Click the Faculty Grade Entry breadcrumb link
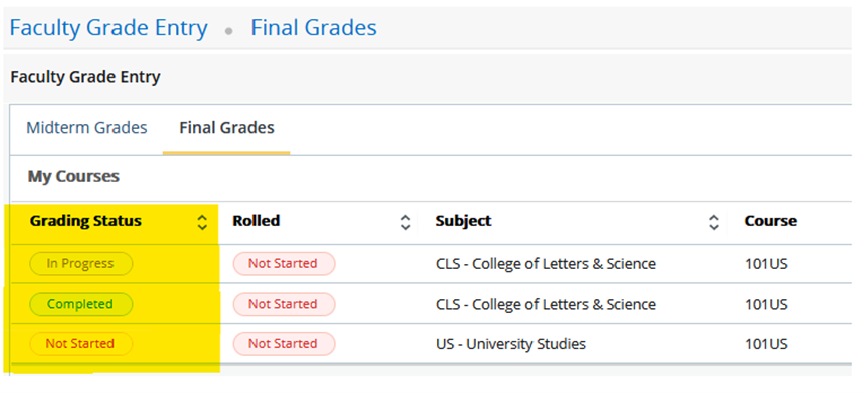This screenshot has height=393, width=862. [109, 27]
